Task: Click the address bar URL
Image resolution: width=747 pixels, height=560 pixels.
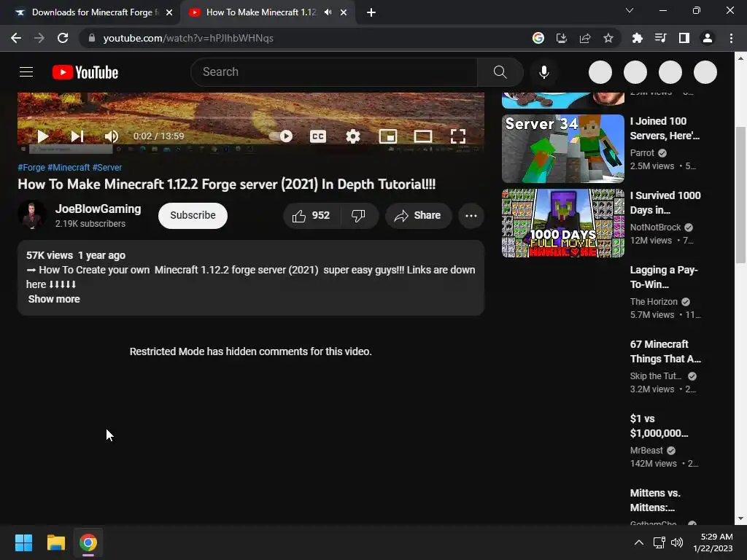Action: (x=188, y=38)
